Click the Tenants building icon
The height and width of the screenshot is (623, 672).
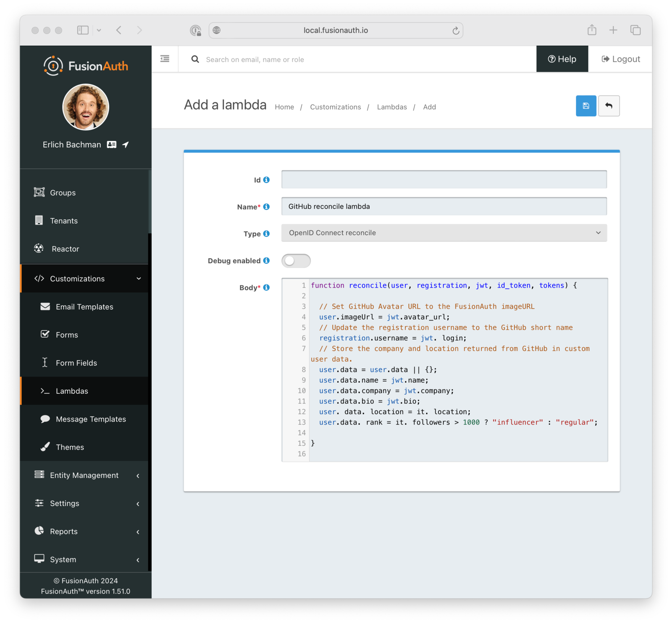(x=39, y=220)
